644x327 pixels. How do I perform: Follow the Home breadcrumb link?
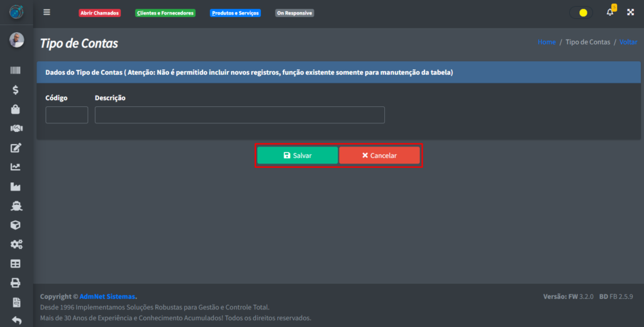point(547,42)
